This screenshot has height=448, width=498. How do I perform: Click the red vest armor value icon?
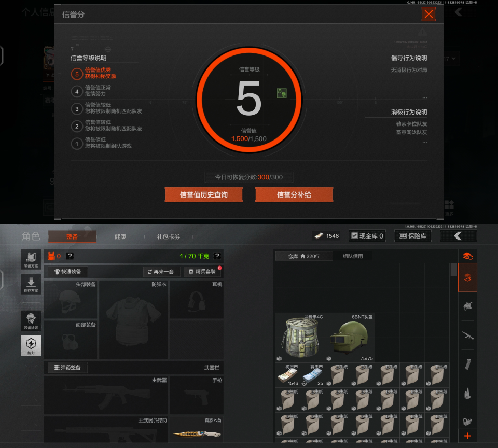click(x=51, y=256)
